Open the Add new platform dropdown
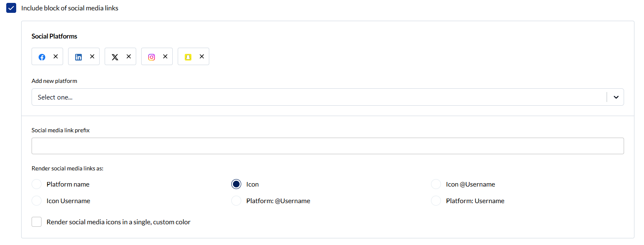Image resolution: width=644 pixels, height=245 pixels. [328, 97]
